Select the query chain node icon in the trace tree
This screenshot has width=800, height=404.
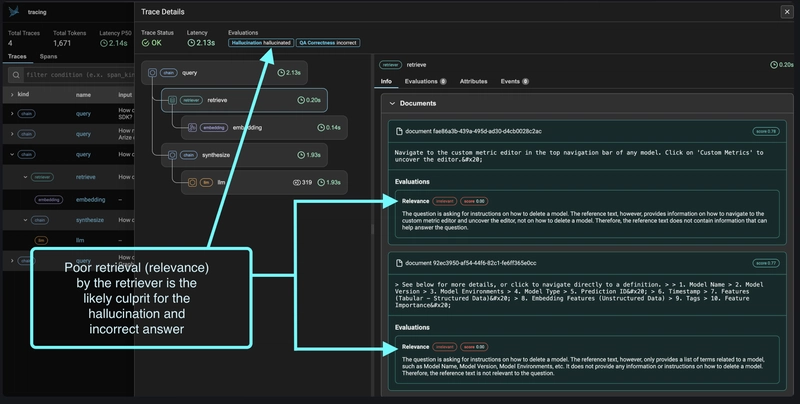pyautogui.click(x=152, y=72)
